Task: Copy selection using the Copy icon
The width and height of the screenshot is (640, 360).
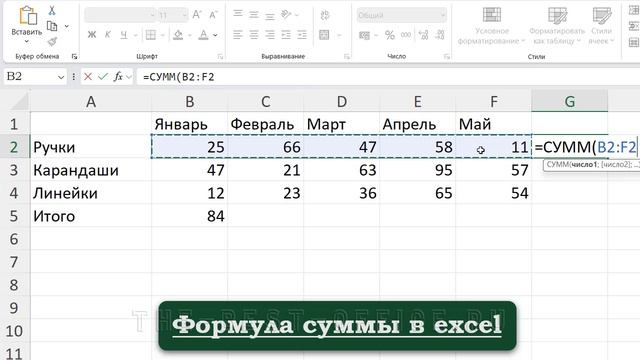Action: click(52, 26)
